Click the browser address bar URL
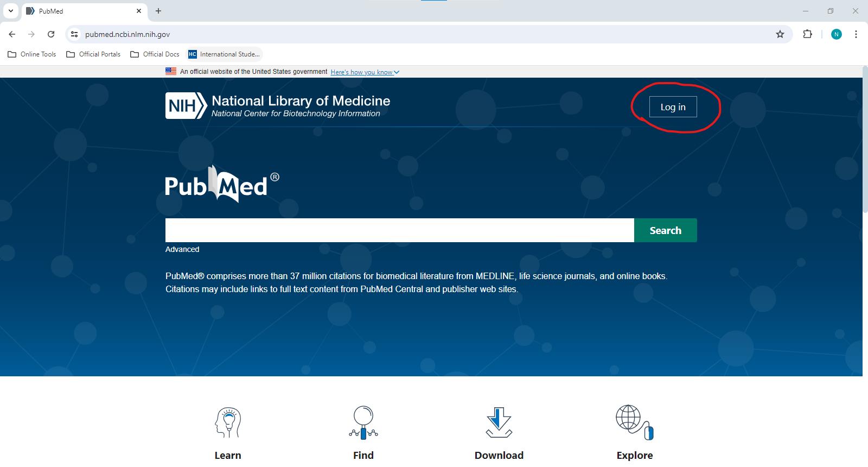The height and width of the screenshot is (467, 868). (x=127, y=34)
